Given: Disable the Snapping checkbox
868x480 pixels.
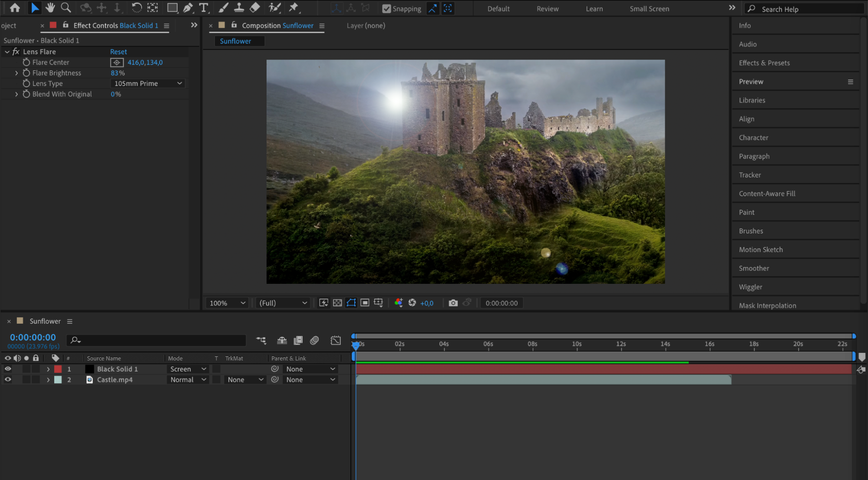Looking at the screenshot, I should coord(386,9).
